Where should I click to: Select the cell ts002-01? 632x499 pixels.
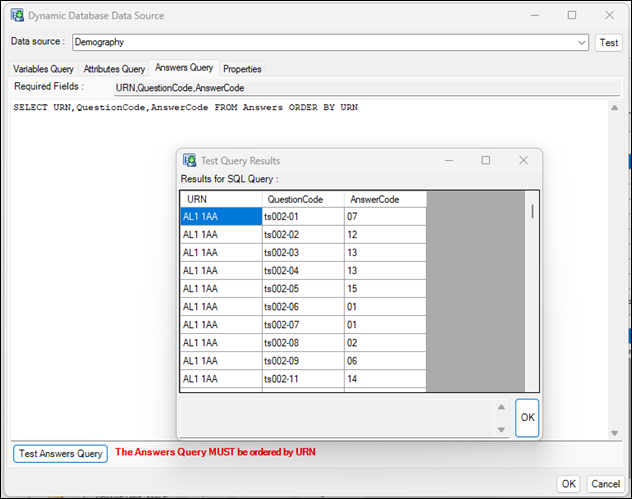pyautogui.click(x=303, y=216)
